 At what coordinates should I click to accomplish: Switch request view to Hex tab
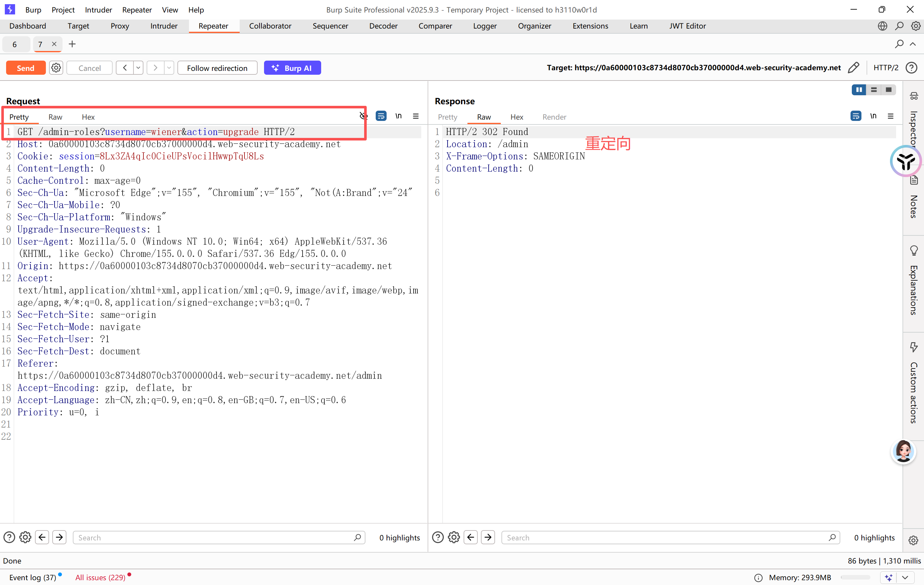(x=88, y=117)
